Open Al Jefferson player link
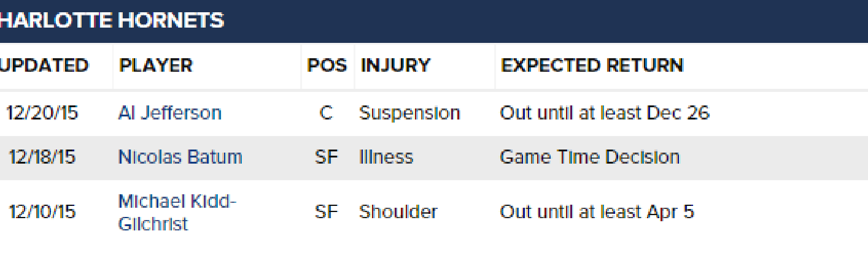The width and height of the screenshot is (868, 277). pos(169,113)
